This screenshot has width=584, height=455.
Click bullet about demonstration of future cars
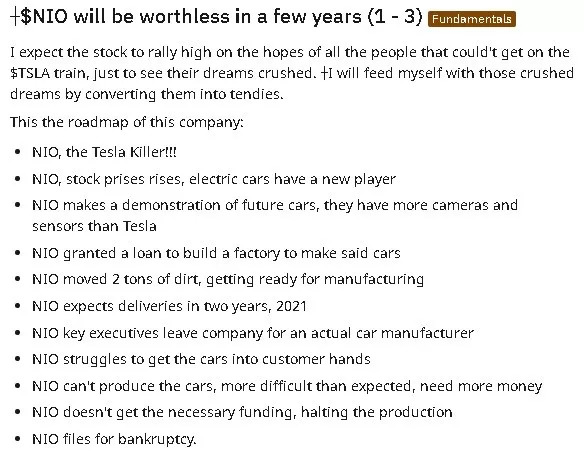tap(275, 206)
